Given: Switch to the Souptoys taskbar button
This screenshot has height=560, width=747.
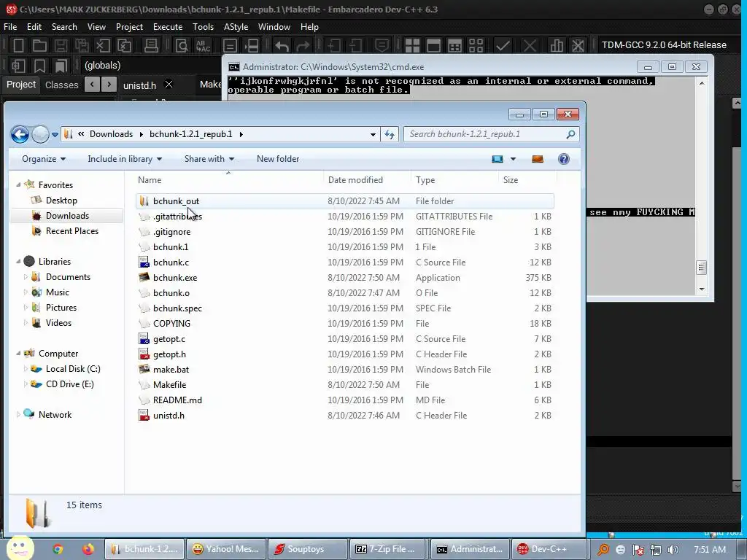Looking at the screenshot, I should click(308, 549).
